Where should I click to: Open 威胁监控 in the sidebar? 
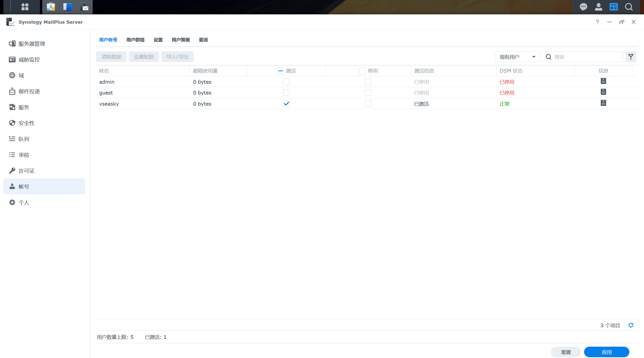[44, 59]
